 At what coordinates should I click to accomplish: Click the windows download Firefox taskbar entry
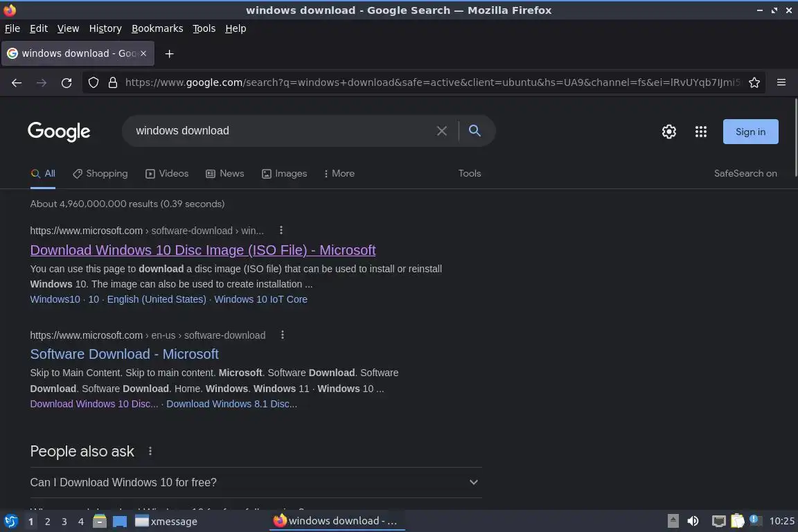click(336, 521)
